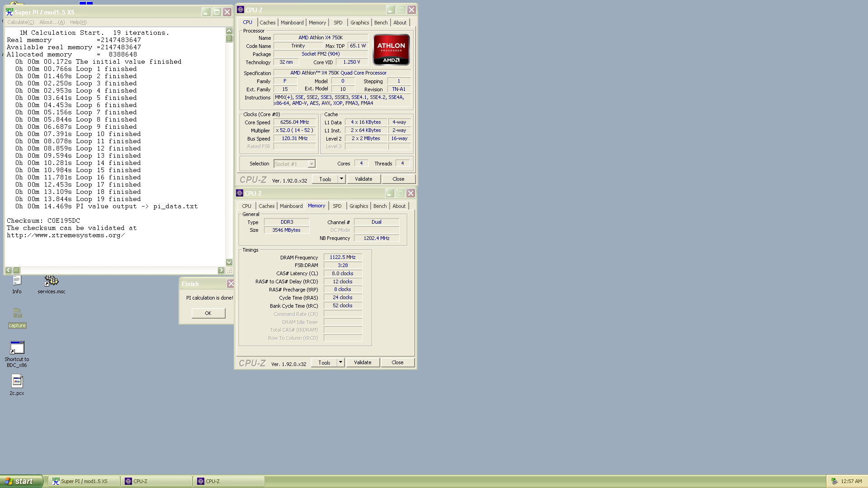Open Calculate menu in Super PI
The image size is (868, 488).
coord(20,22)
